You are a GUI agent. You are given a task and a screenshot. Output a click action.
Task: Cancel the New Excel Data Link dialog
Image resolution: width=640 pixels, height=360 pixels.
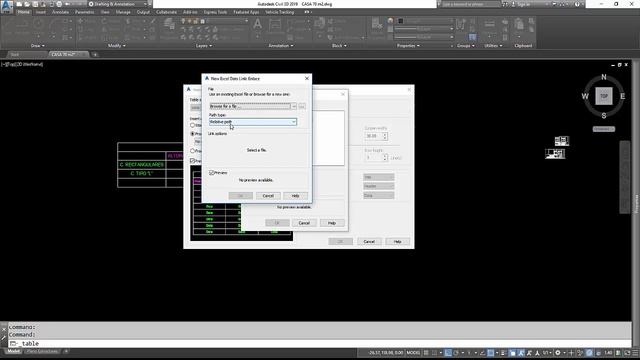coord(268,196)
